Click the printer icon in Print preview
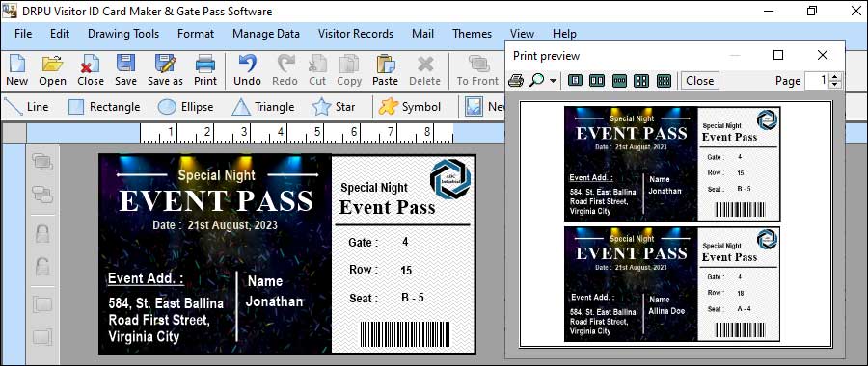Screen dimensions: 868x366 pyautogui.click(x=515, y=81)
